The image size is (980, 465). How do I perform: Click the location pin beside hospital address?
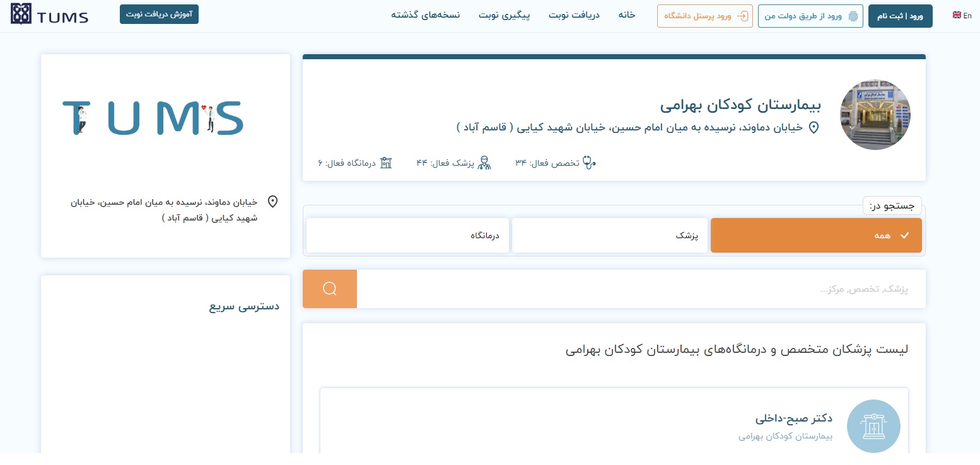[x=814, y=127]
